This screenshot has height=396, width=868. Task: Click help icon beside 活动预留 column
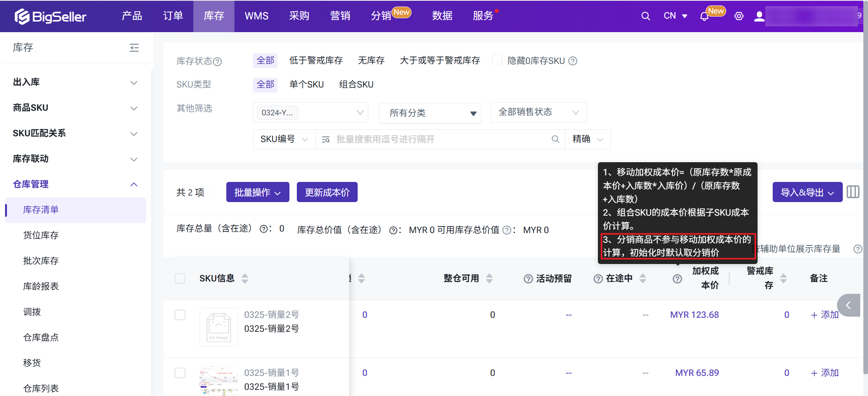tap(528, 279)
